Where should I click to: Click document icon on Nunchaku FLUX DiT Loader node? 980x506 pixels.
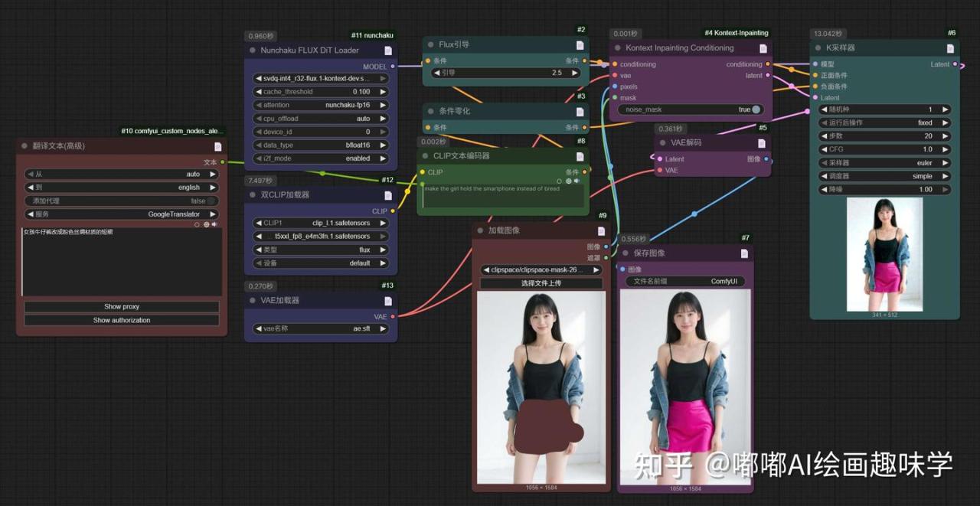(x=388, y=51)
